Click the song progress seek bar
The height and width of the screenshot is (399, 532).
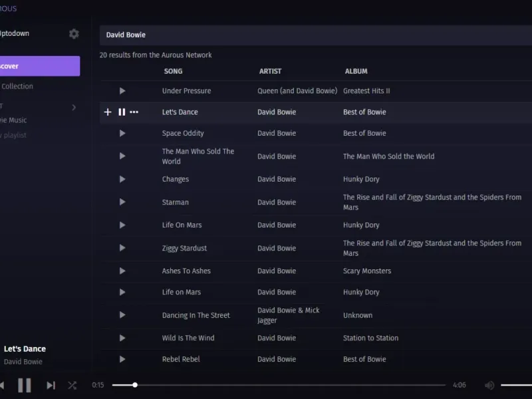tap(279, 385)
